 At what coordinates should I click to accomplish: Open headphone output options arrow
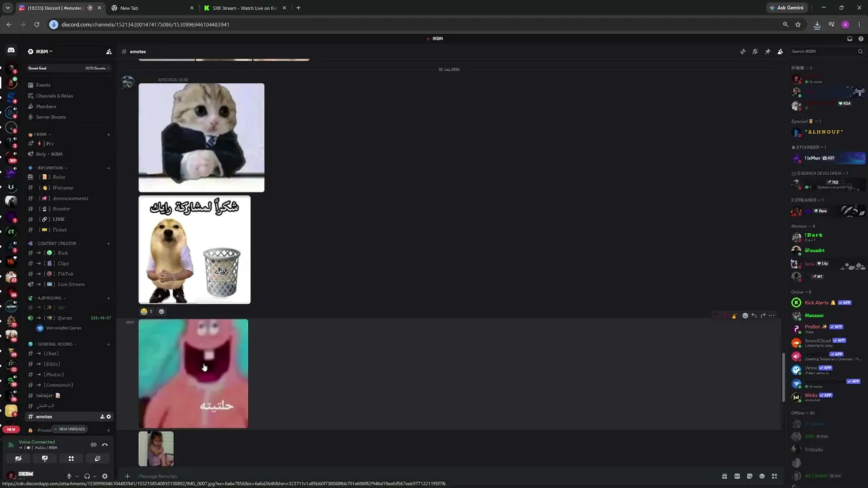tap(94, 476)
